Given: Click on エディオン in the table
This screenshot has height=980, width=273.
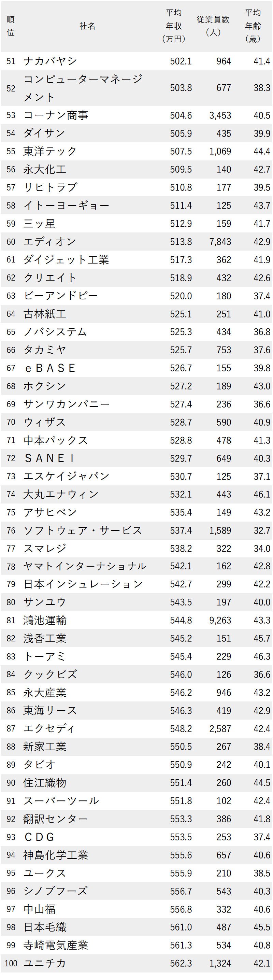Looking at the screenshot, I should click(50, 242).
